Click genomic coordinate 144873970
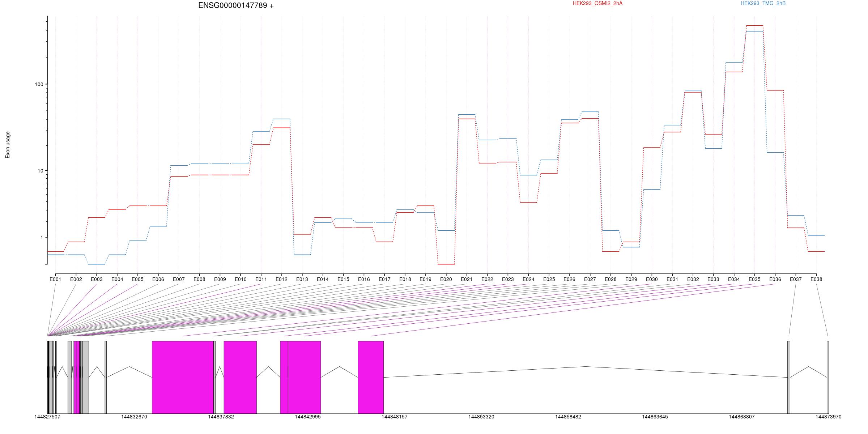Screen dimensions: 868x434 (x=829, y=417)
